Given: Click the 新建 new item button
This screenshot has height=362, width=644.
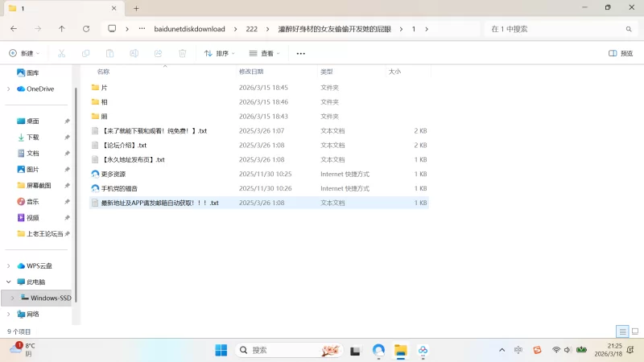Looking at the screenshot, I should coord(24,53).
